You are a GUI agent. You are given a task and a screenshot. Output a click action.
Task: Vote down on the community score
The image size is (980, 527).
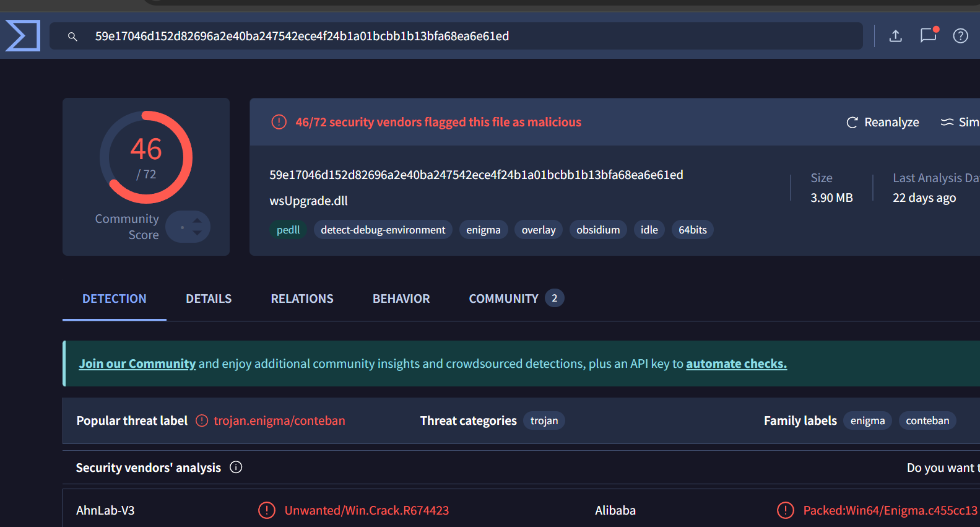(x=197, y=233)
